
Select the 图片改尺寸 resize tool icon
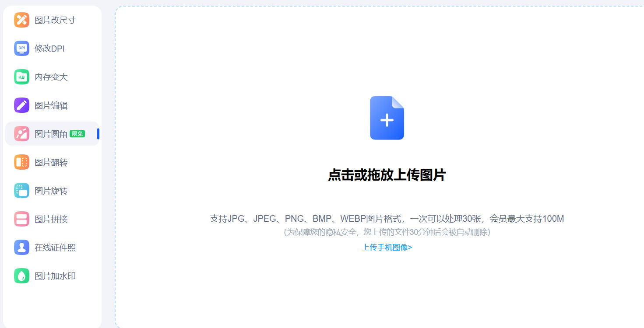coord(21,20)
